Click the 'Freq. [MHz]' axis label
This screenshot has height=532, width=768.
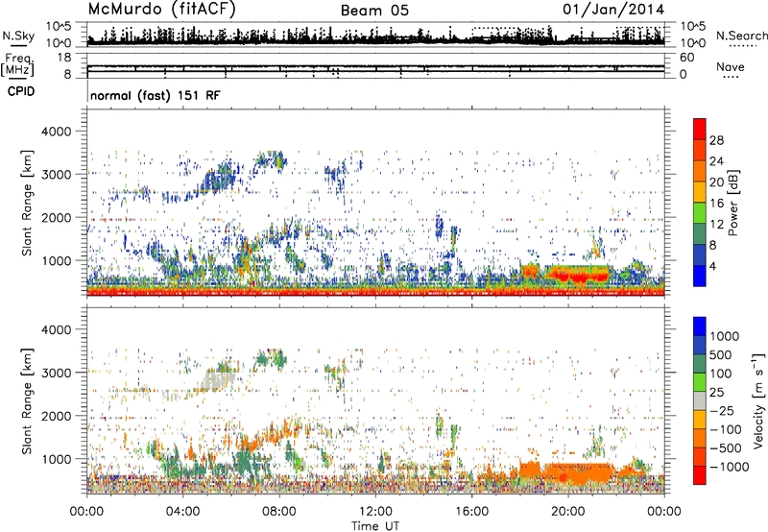pyautogui.click(x=18, y=64)
